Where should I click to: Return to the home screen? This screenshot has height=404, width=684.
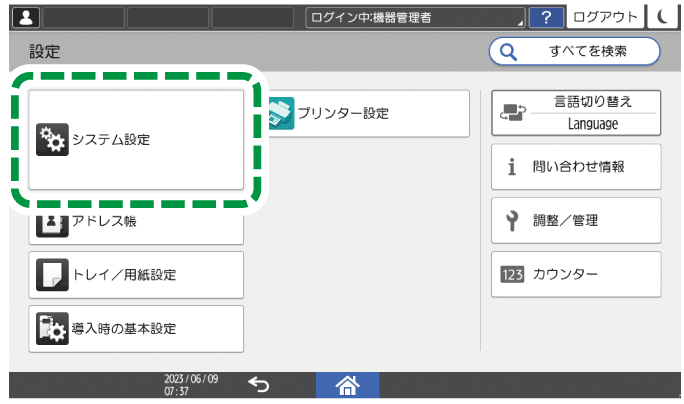click(347, 385)
